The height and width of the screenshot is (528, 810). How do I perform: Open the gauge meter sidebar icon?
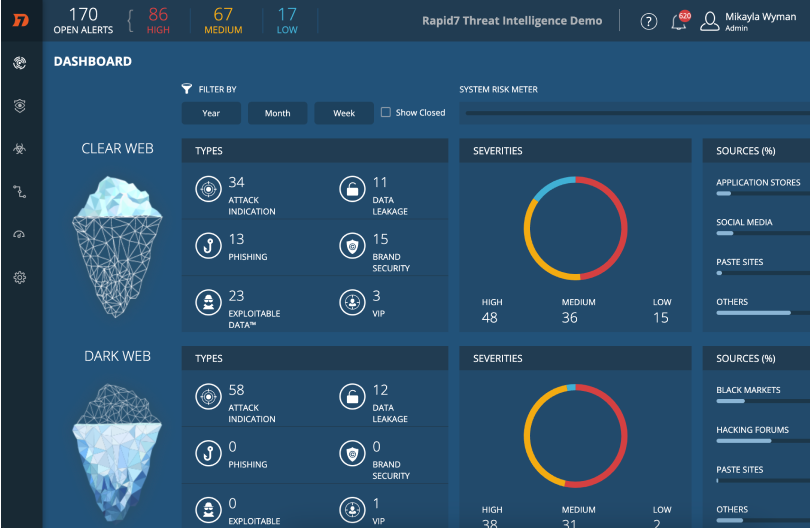click(19, 235)
